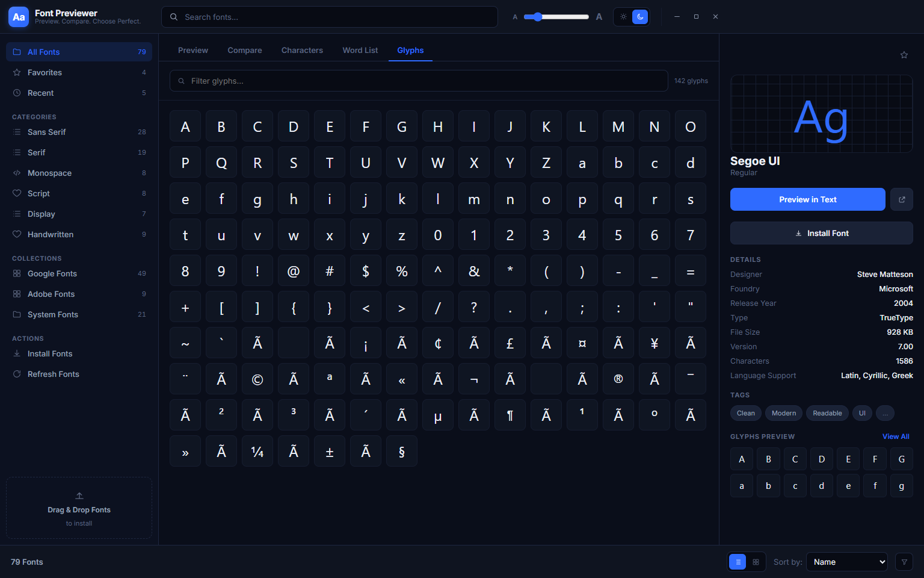The height and width of the screenshot is (578, 924).
Task: Select the ¶ pilcrow glyph cell
Action: [x=510, y=415]
